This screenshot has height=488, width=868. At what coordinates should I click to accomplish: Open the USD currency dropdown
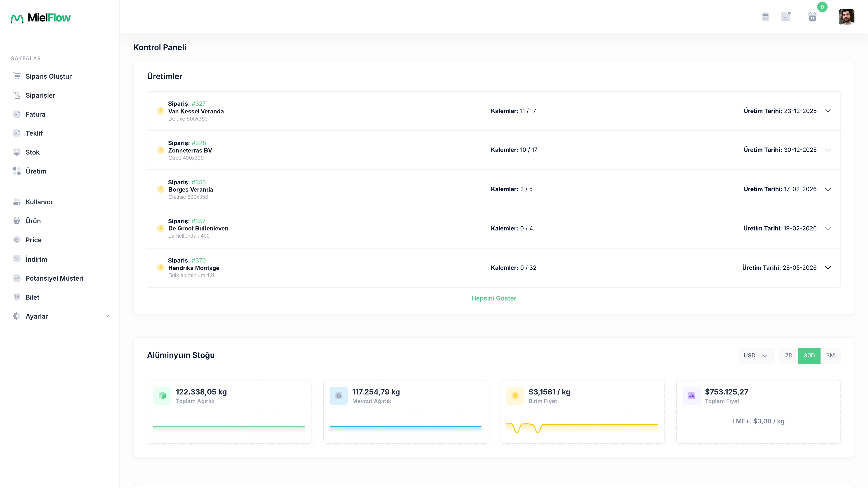pos(757,355)
